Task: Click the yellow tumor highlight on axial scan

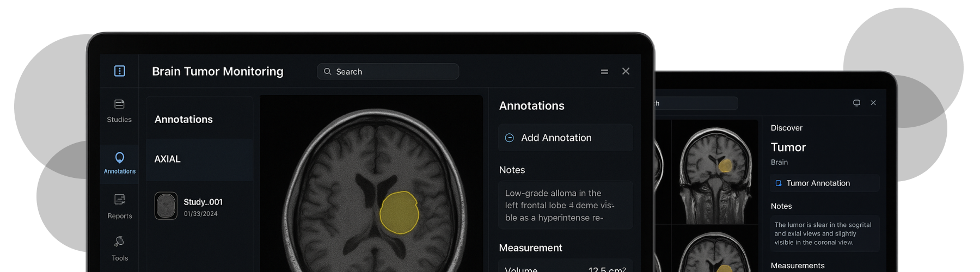Action: pos(399,213)
